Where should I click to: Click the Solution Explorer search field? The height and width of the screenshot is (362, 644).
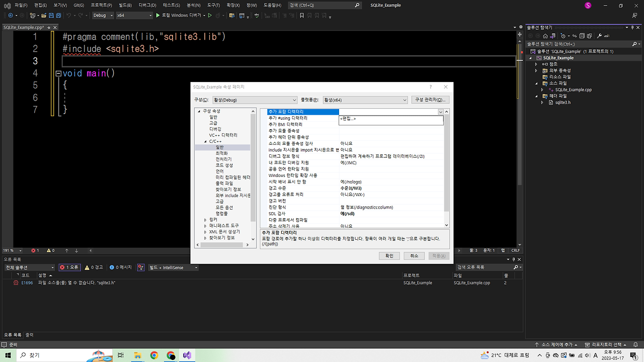point(578,44)
